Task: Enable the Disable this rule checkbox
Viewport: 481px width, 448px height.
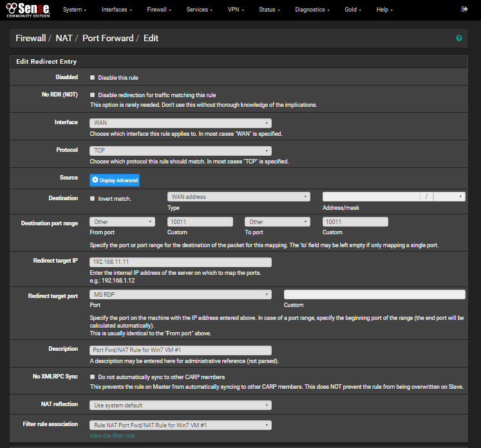Action: coord(93,78)
